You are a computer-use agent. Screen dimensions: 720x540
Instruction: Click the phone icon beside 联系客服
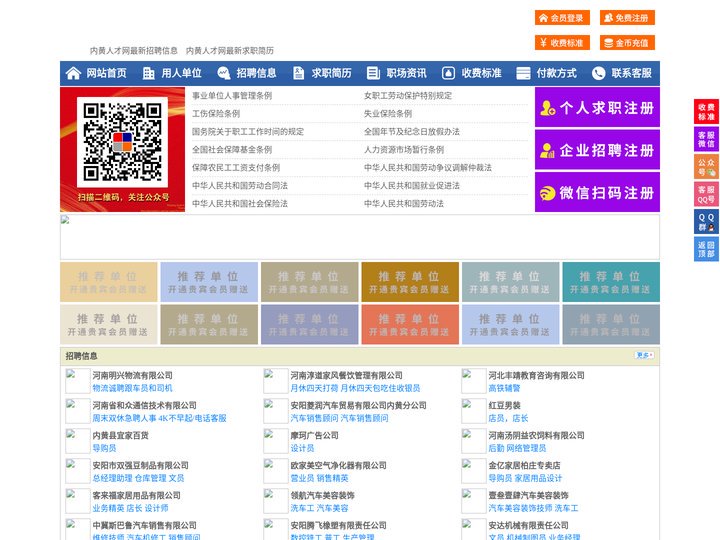598,73
